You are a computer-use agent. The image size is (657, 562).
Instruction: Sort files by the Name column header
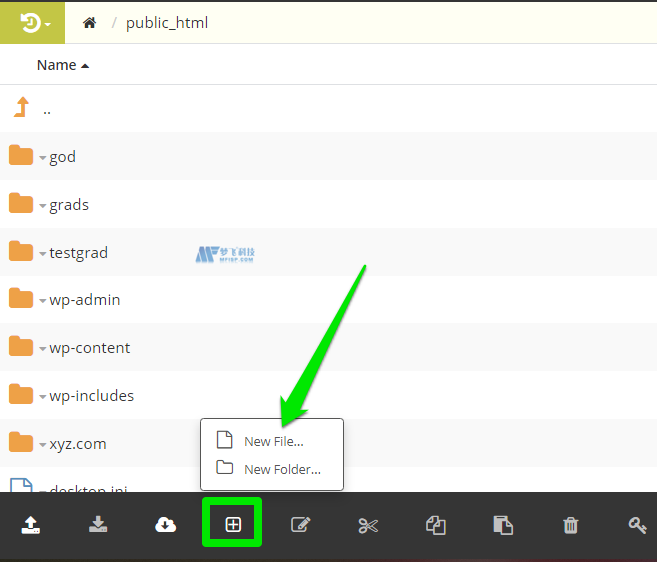coord(57,65)
